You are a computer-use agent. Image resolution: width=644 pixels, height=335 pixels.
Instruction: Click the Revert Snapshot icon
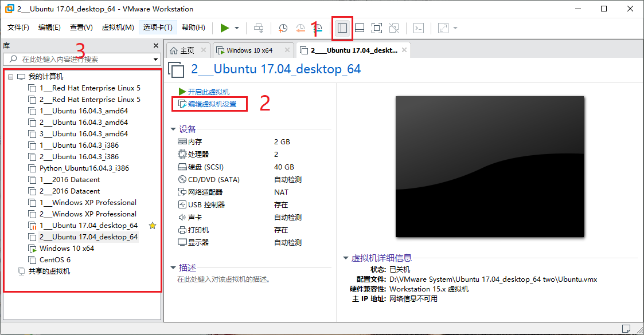tap(300, 27)
